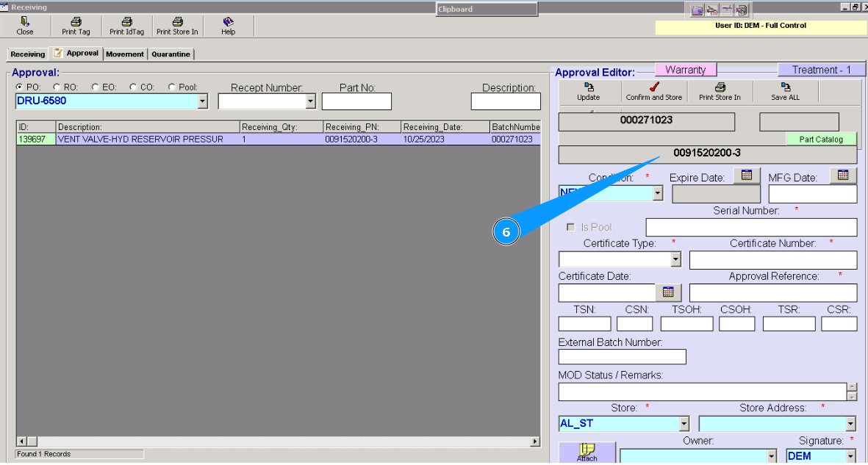Image resolution: width=868 pixels, height=465 pixels.
Task: Click Print Store In on the top toolbar
Action: coord(177,26)
